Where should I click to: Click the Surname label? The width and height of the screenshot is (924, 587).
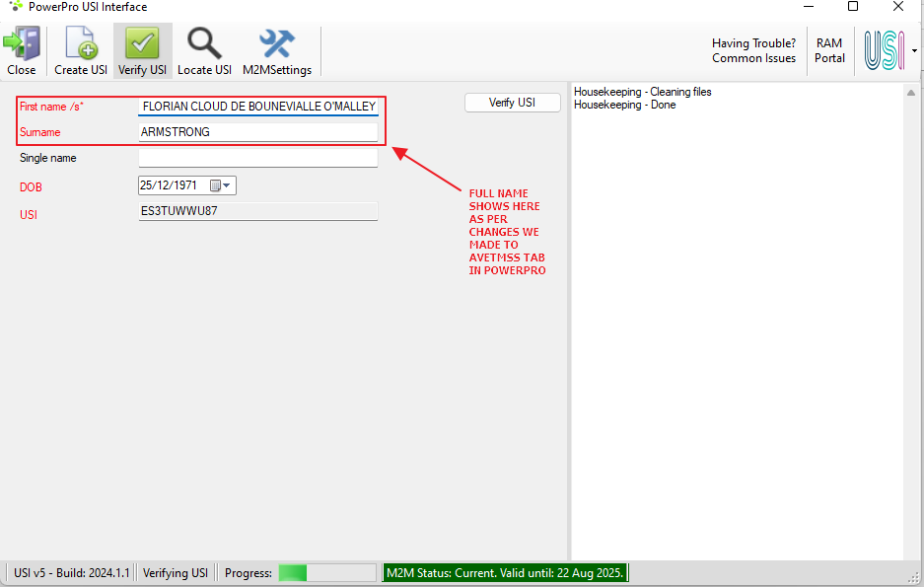[x=40, y=132]
